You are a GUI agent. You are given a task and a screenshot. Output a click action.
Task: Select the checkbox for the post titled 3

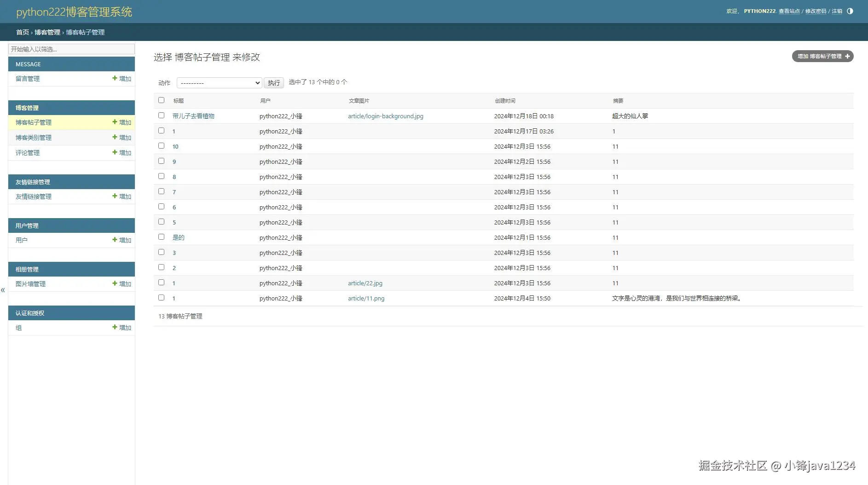pyautogui.click(x=161, y=252)
